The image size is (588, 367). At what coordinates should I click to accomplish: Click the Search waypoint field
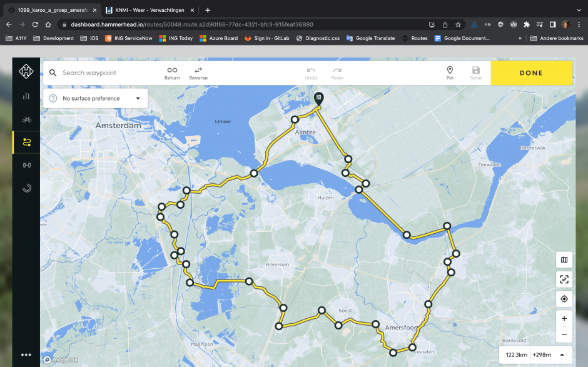pos(106,73)
